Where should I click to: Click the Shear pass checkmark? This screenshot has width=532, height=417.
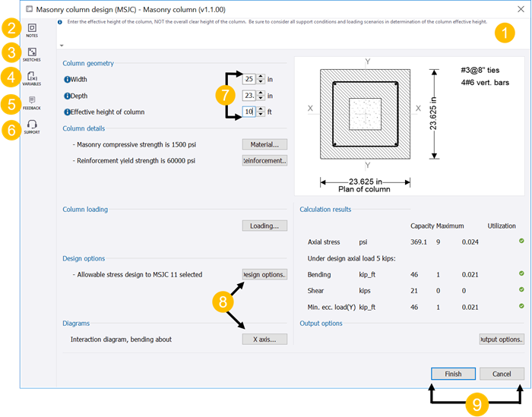[x=521, y=289]
